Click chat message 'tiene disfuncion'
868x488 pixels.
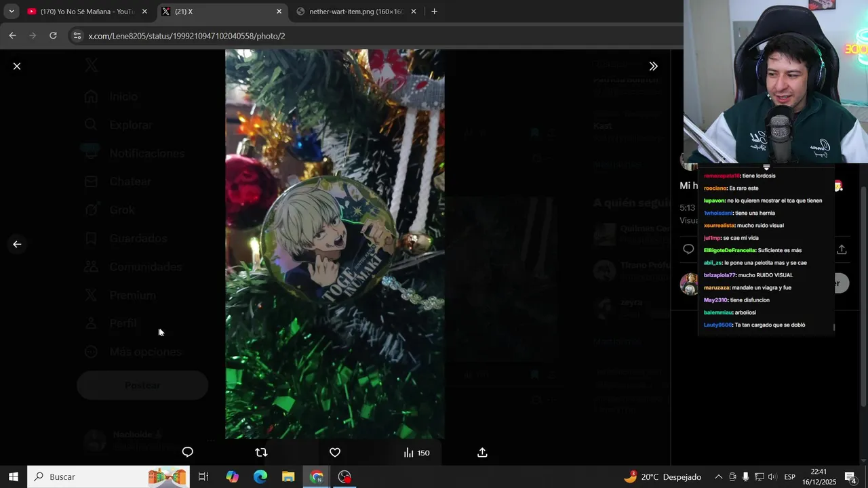[750, 300]
